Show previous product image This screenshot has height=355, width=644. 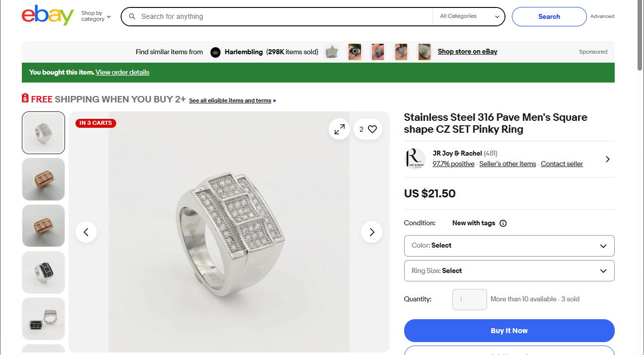pyautogui.click(x=86, y=232)
